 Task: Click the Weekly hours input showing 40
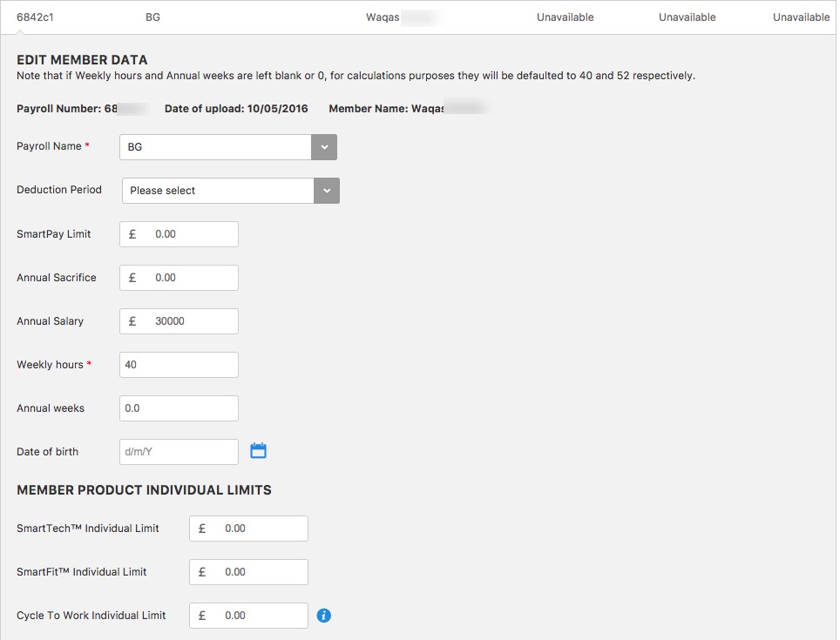pyautogui.click(x=179, y=364)
